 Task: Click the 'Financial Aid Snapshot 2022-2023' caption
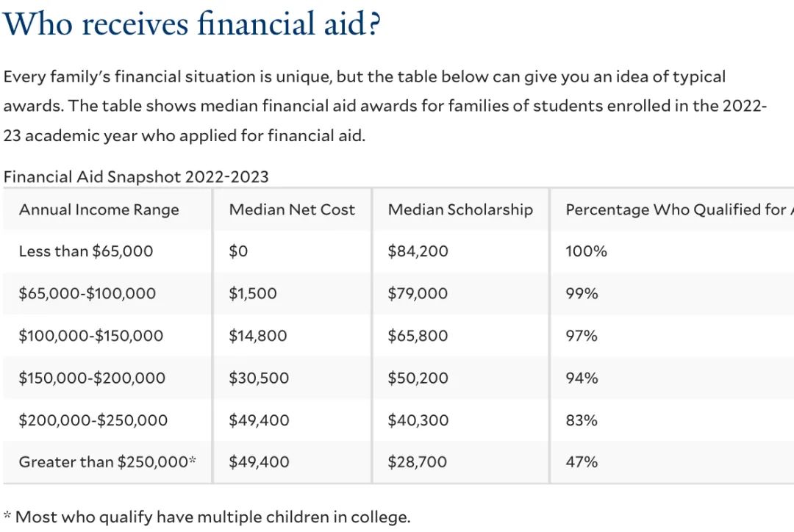(136, 176)
